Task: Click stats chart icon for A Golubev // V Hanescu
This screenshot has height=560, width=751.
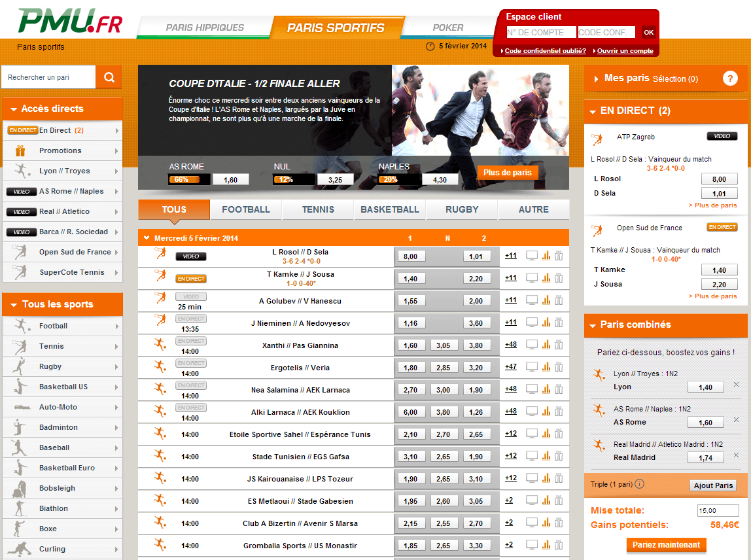Action: coord(546,300)
